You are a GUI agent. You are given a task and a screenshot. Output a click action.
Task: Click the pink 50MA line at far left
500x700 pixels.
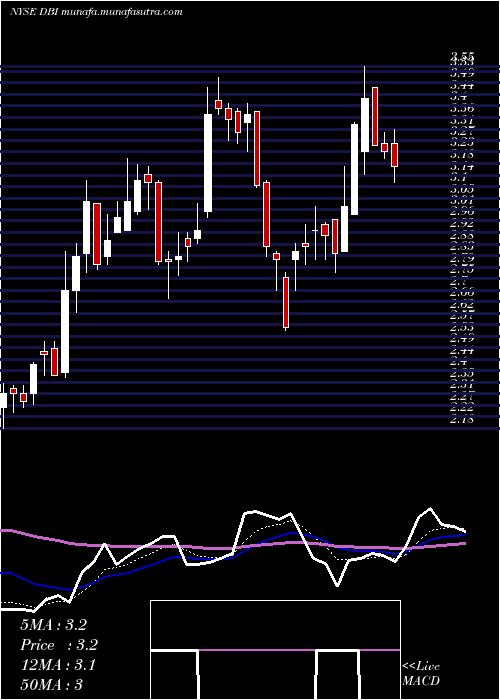18,533
